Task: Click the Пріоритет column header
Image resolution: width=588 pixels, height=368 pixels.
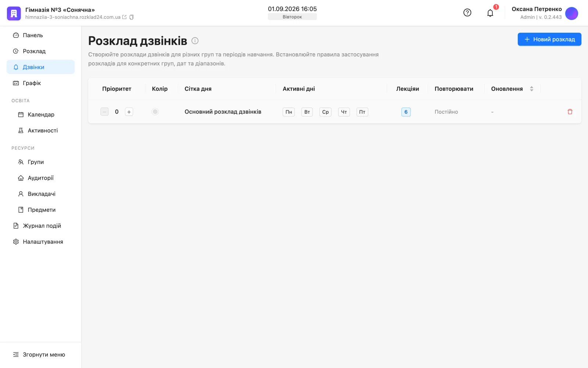Action: (116, 89)
